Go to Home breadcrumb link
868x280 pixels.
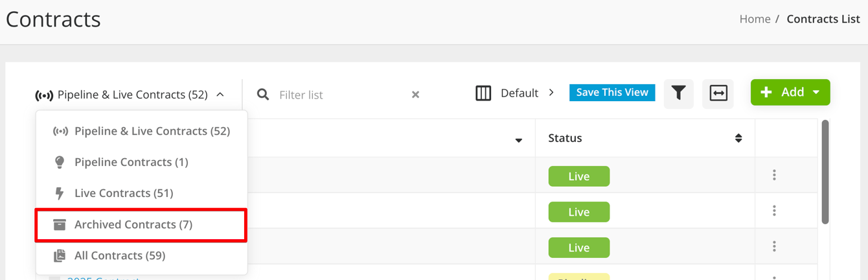(x=755, y=19)
